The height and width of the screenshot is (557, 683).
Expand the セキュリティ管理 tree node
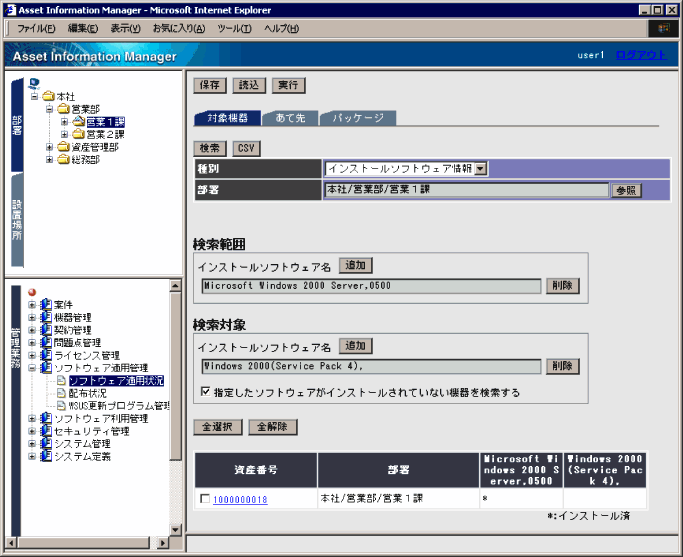pos(32,431)
